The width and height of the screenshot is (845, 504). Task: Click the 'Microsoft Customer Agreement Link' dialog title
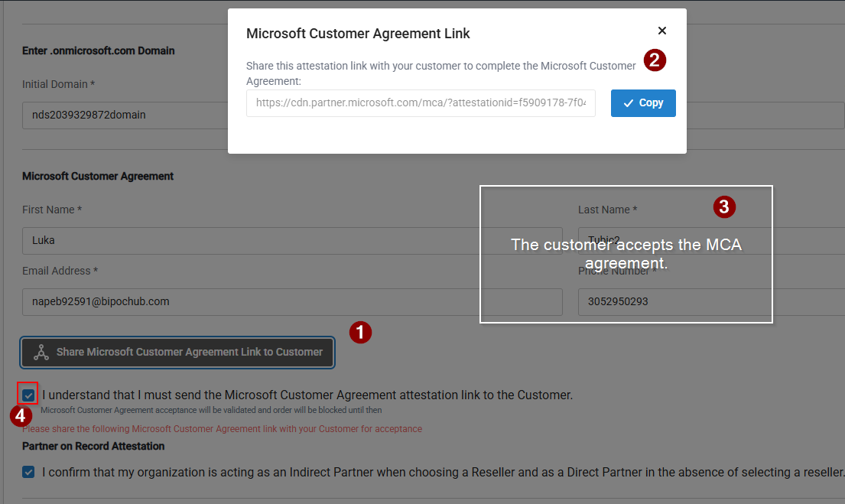click(x=358, y=34)
